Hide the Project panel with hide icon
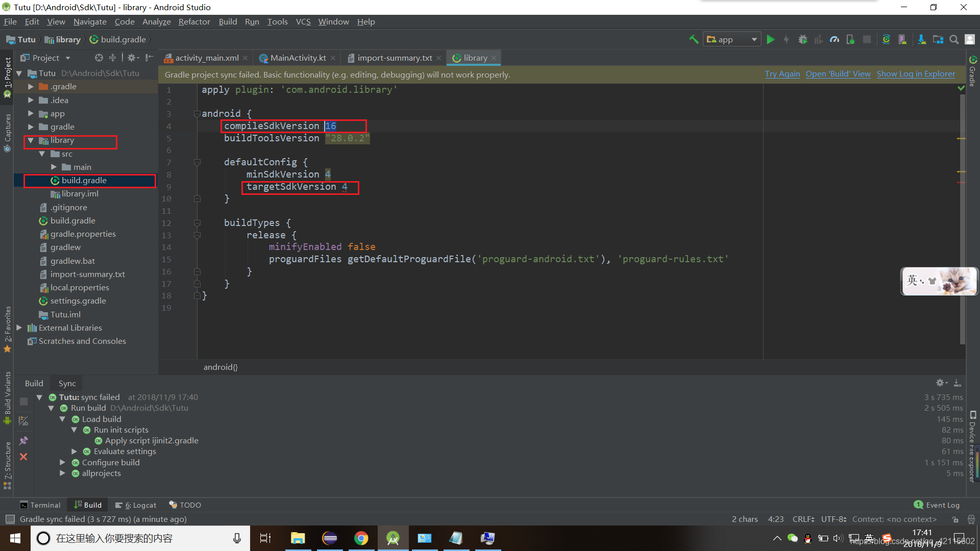 149,58
